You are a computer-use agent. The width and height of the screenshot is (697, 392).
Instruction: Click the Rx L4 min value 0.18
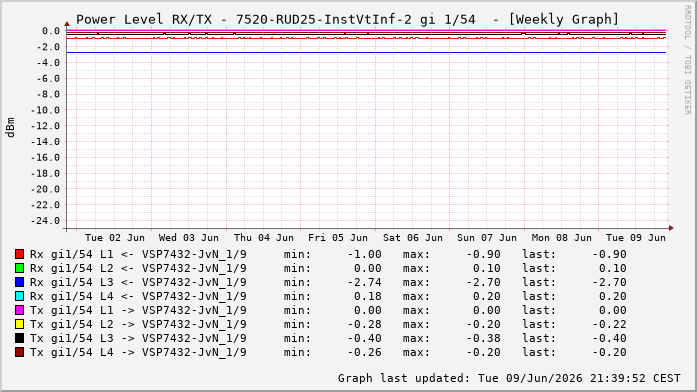pos(368,296)
